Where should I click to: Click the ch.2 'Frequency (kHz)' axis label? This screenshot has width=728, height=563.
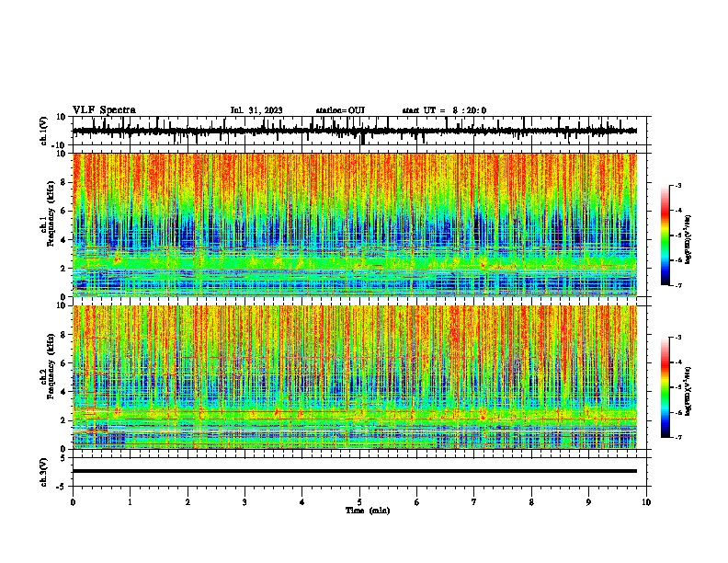[x=51, y=366]
